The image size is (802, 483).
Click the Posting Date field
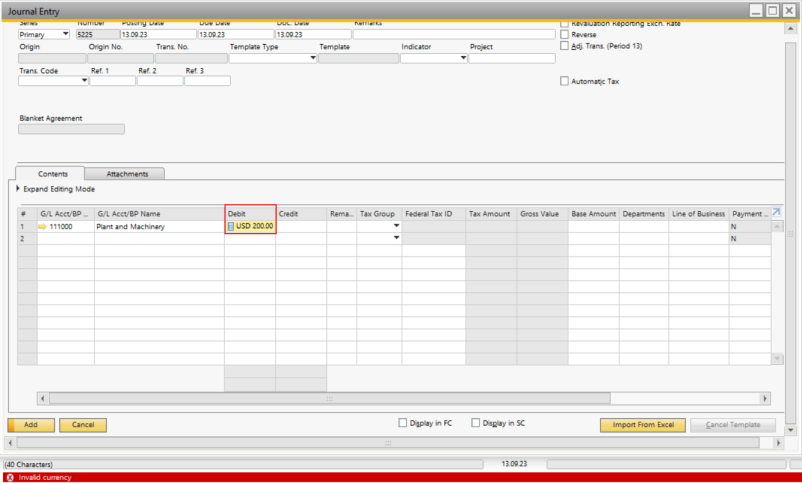159,34
